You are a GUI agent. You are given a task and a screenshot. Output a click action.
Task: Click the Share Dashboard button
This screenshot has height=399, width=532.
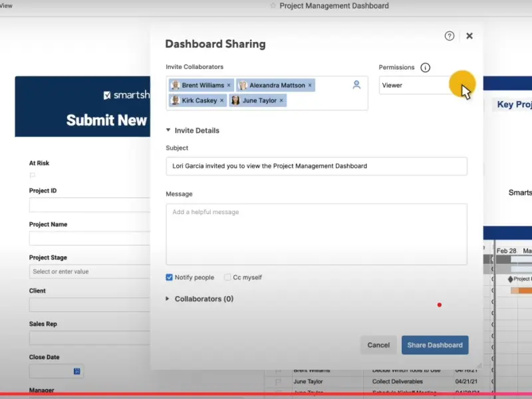coord(435,345)
